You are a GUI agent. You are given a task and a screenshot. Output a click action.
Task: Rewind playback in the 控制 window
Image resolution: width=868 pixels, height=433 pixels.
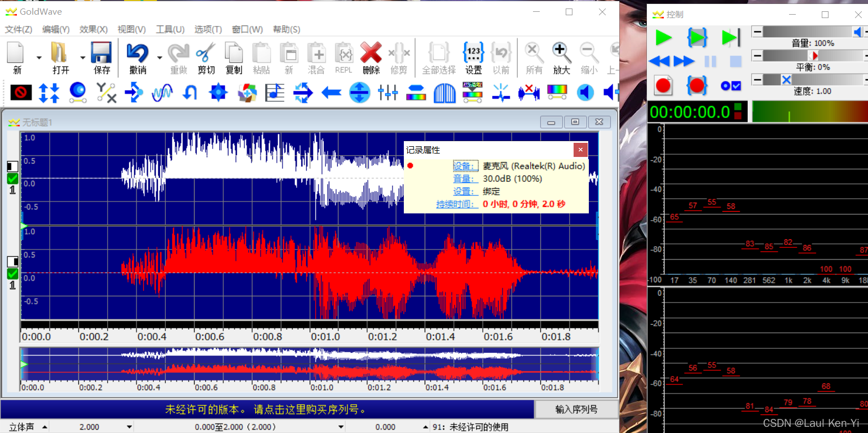pos(659,61)
